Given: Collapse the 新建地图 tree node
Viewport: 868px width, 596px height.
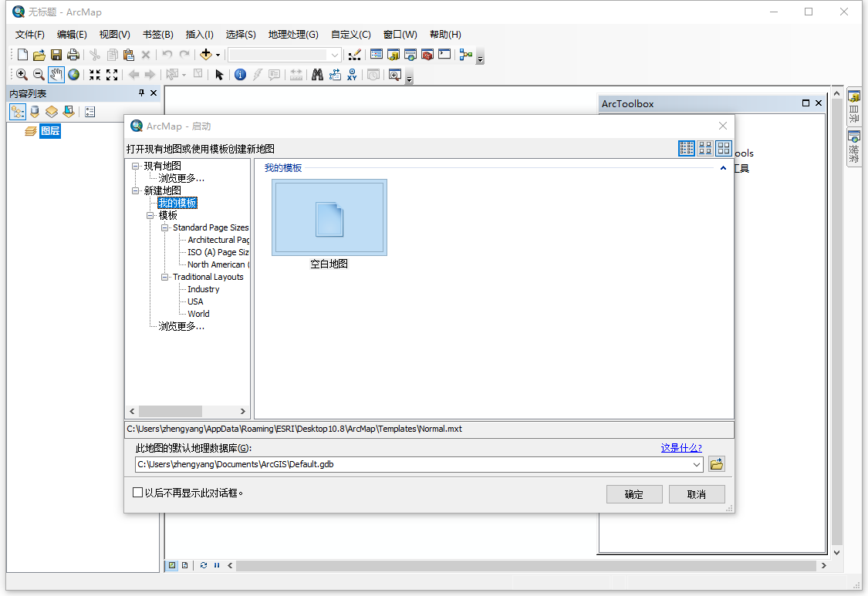Looking at the screenshot, I should [135, 191].
